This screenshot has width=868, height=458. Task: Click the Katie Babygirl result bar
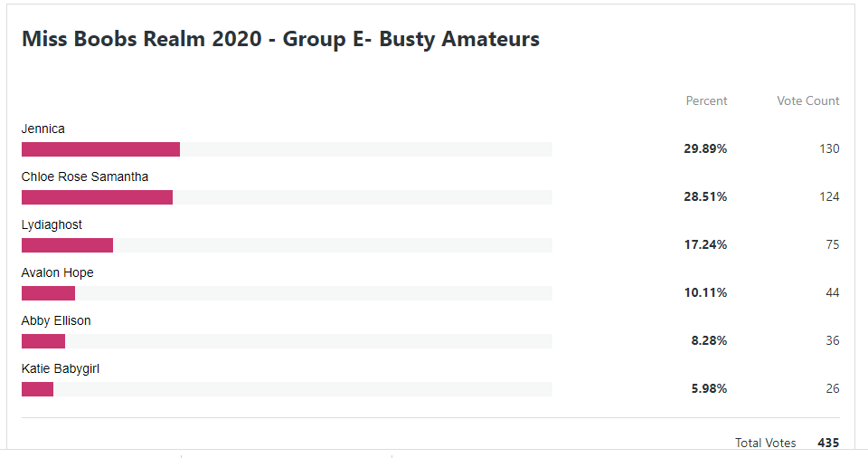pyautogui.click(x=287, y=389)
